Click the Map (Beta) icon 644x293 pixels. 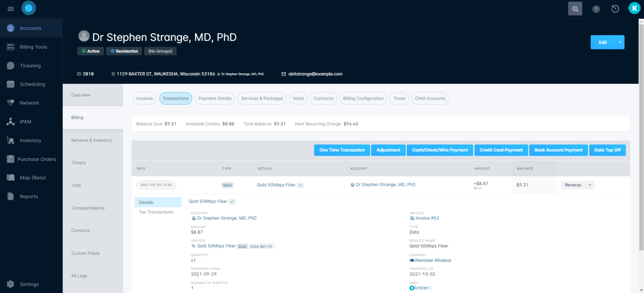pos(11,178)
